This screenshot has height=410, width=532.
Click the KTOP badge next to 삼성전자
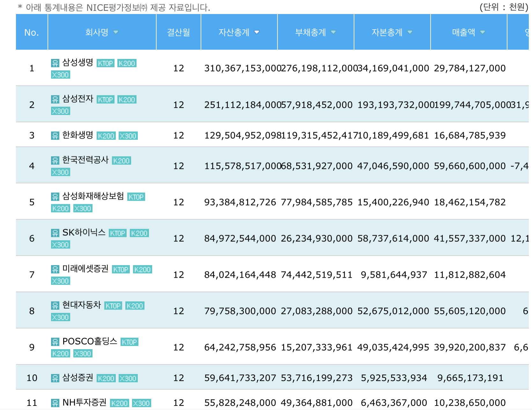tap(105, 100)
